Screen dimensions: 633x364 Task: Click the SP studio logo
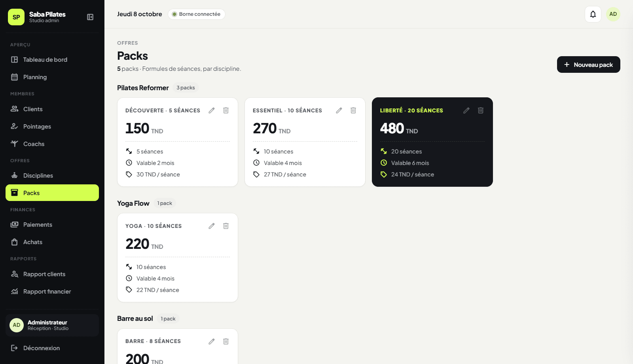pos(16,17)
